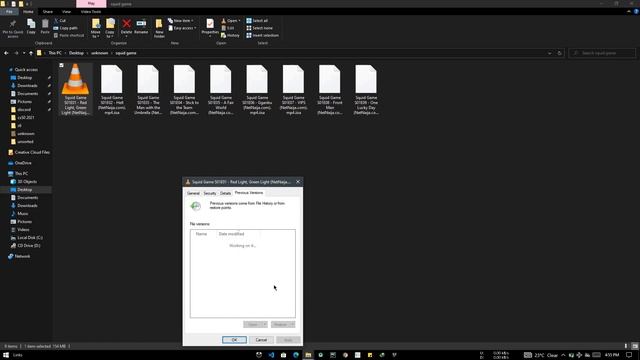The width and height of the screenshot is (640, 360).
Task: Expand the Move to dropdown
Action: 96,37
